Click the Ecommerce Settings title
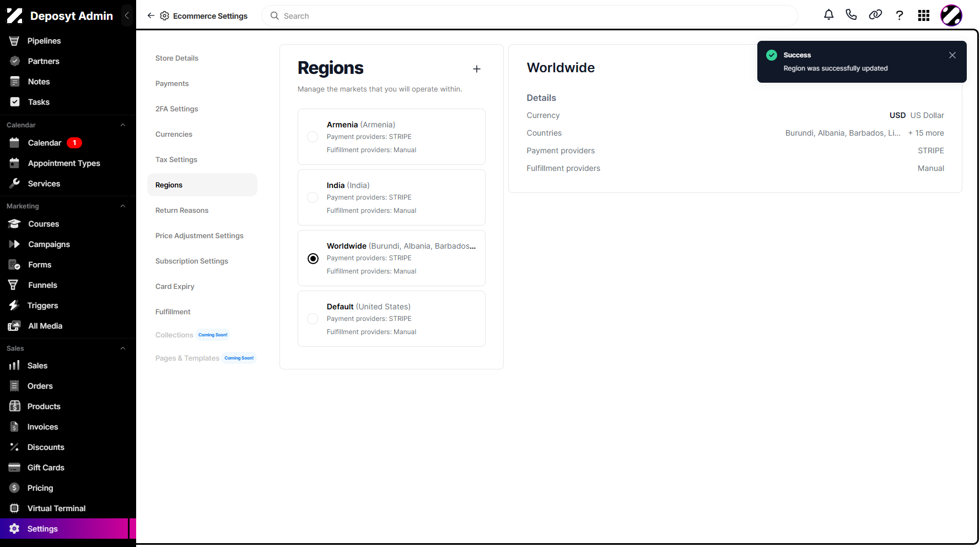 [210, 16]
